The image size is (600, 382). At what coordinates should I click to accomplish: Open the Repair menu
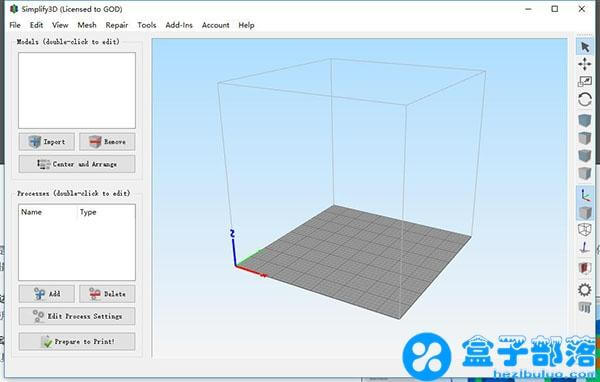[117, 25]
